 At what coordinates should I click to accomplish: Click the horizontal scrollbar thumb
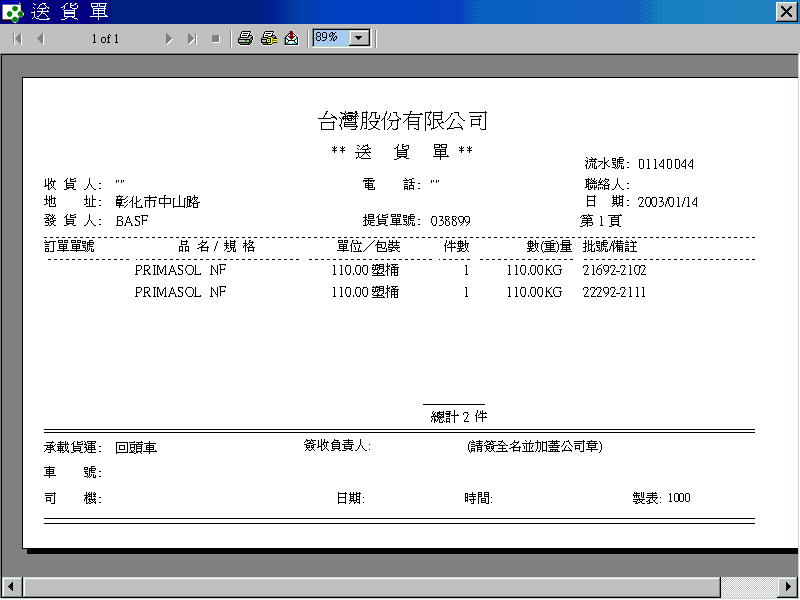(x=371, y=587)
